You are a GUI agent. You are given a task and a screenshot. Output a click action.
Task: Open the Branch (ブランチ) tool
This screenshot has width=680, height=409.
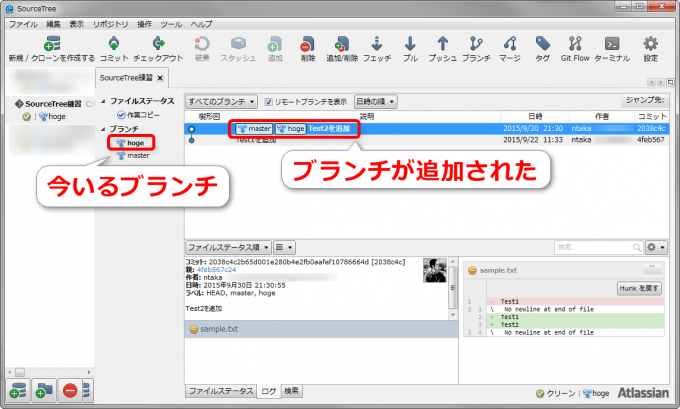coord(476,49)
